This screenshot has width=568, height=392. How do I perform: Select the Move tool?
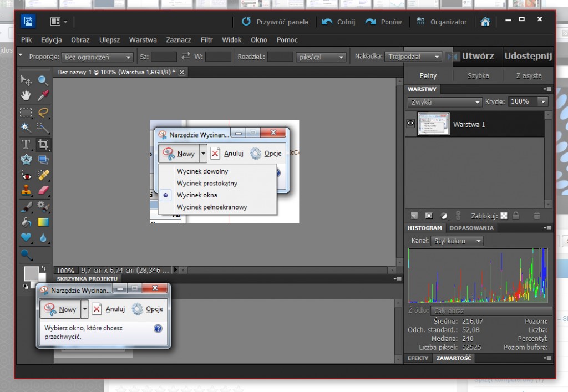26,80
